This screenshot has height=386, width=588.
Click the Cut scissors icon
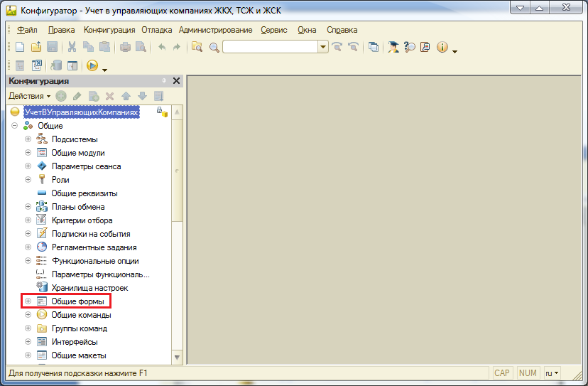click(72, 47)
